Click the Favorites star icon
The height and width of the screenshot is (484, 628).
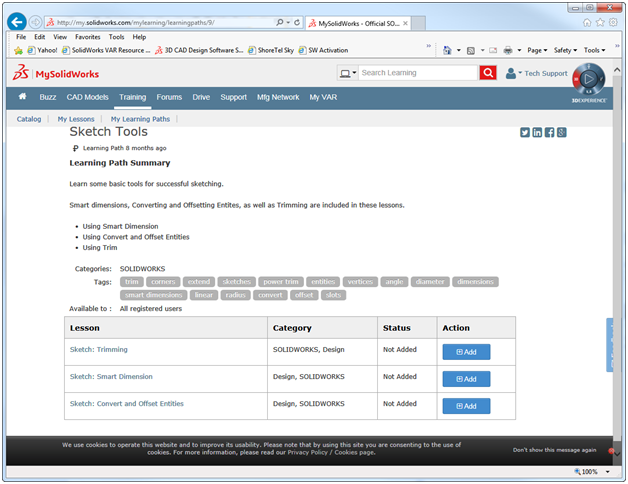pyautogui.click(x=600, y=22)
